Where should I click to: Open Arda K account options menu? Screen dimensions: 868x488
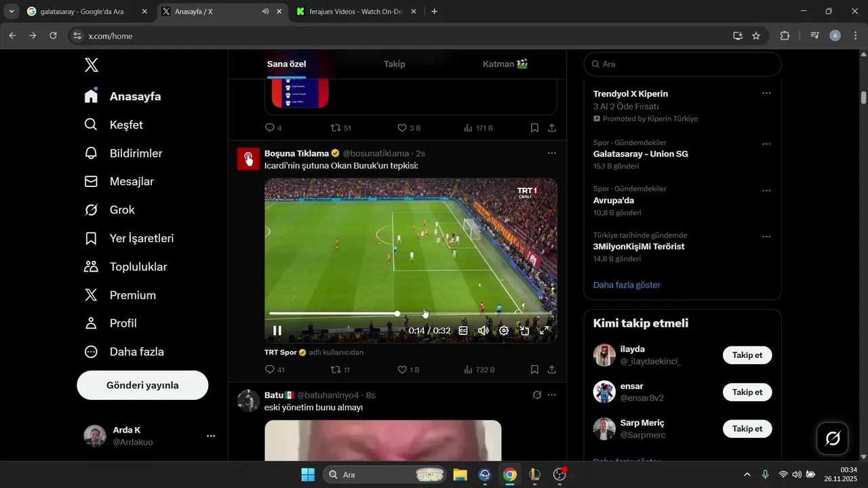click(211, 436)
